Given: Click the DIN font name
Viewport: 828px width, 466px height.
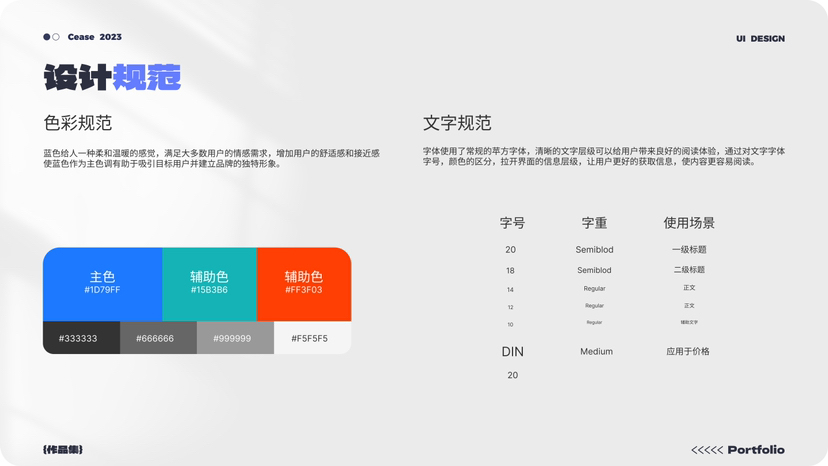Looking at the screenshot, I should click(x=512, y=352).
